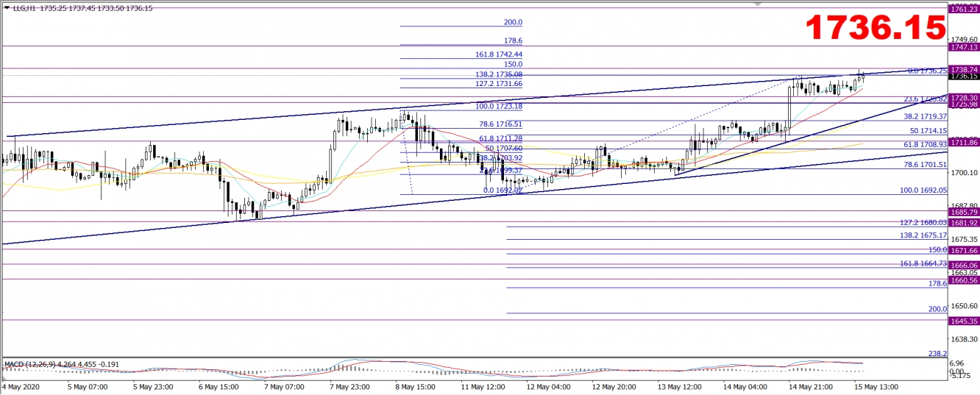Select the 1671.66 price level tag
This screenshot has height=395, width=980.
tap(963, 251)
